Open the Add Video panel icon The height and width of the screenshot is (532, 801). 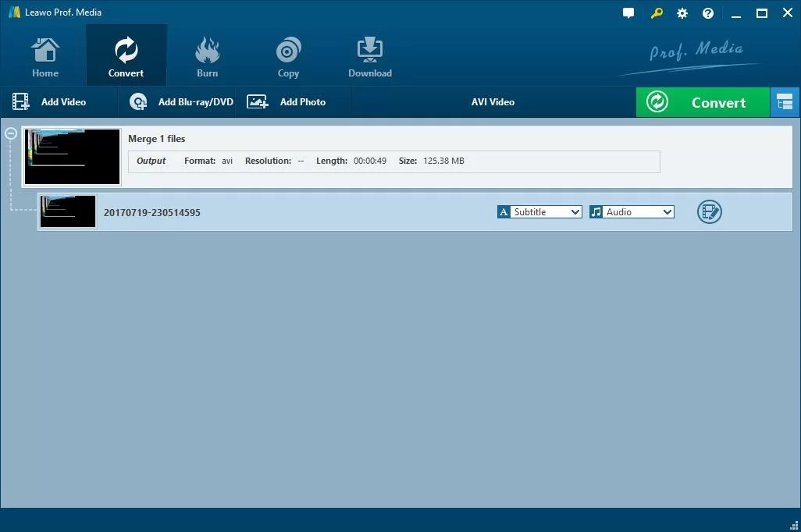(20, 101)
